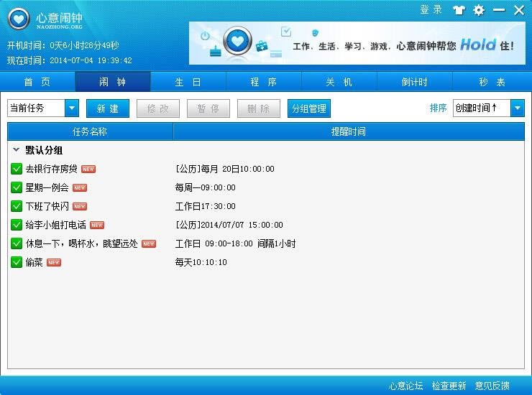Click the NEW badge beside 下班了快闪
This screenshot has width=532, height=395.
pyautogui.click(x=80, y=207)
